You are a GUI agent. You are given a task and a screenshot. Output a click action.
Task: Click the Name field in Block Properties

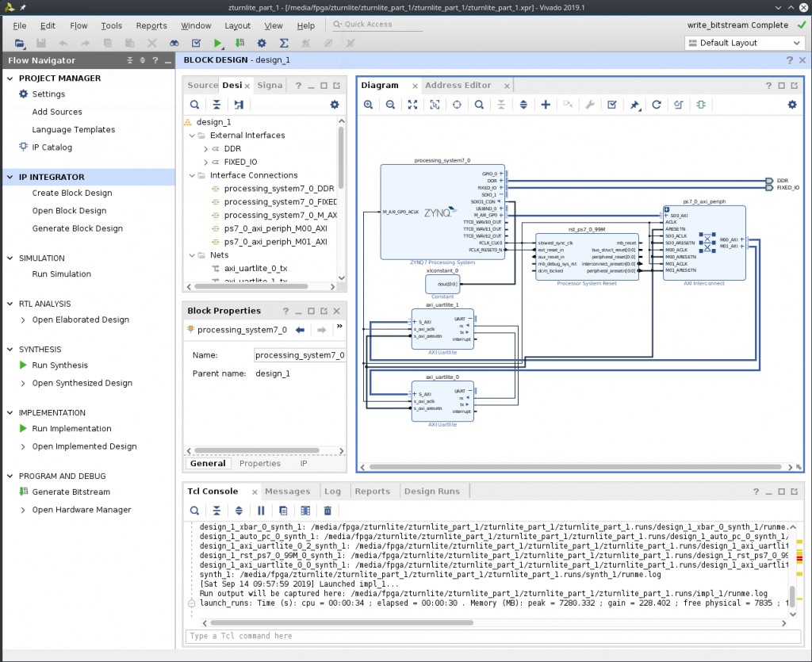click(299, 355)
